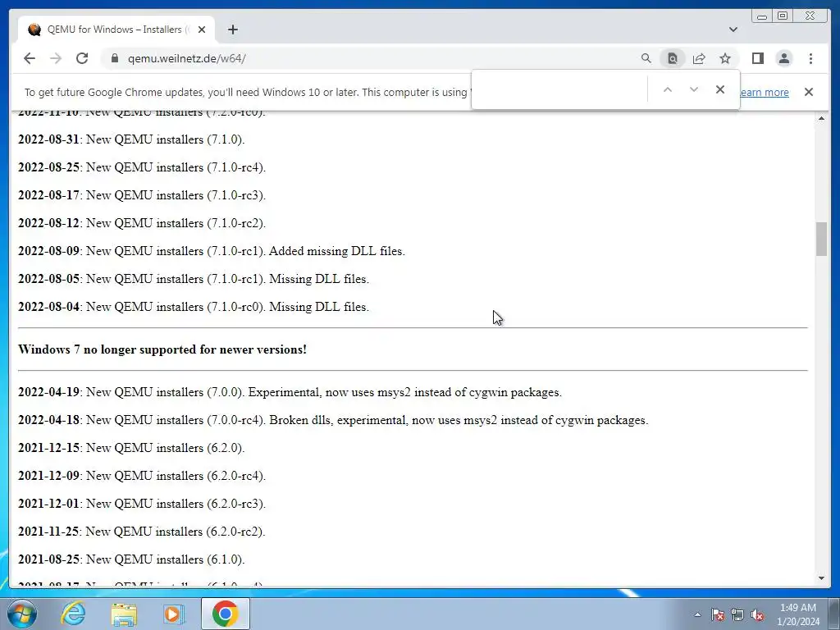The image size is (840, 630).
Task: Expand the tab search chevron
Action: [733, 30]
